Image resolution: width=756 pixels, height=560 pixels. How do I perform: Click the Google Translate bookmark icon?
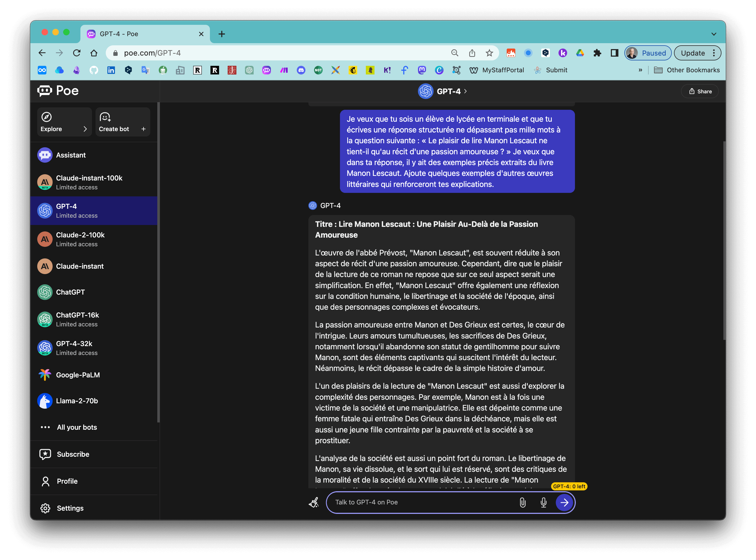tap(145, 70)
